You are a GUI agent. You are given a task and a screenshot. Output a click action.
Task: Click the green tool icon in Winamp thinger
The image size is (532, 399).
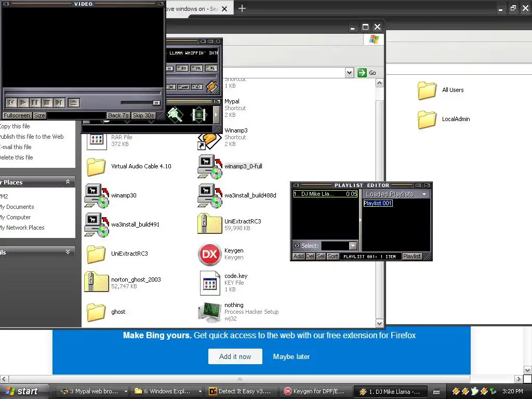point(176,115)
